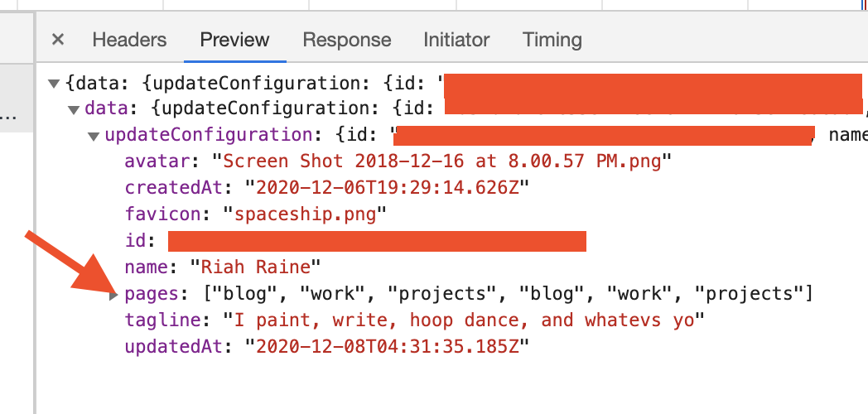Open the Initiator tab
868x414 pixels.
tap(456, 40)
